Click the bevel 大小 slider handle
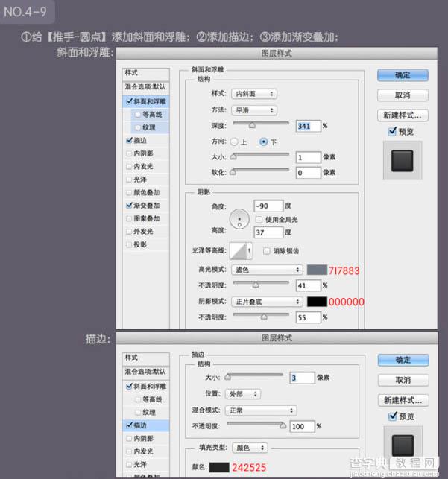The image size is (448, 479). pos(233,156)
